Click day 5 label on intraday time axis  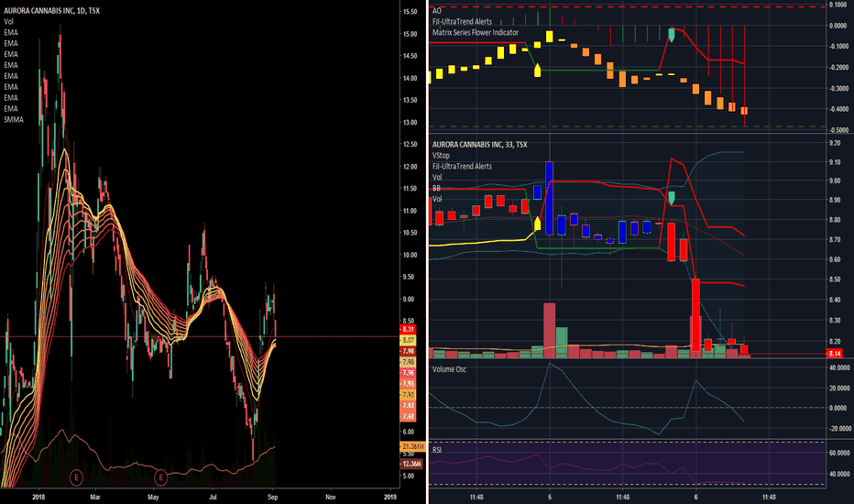click(550, 497)
